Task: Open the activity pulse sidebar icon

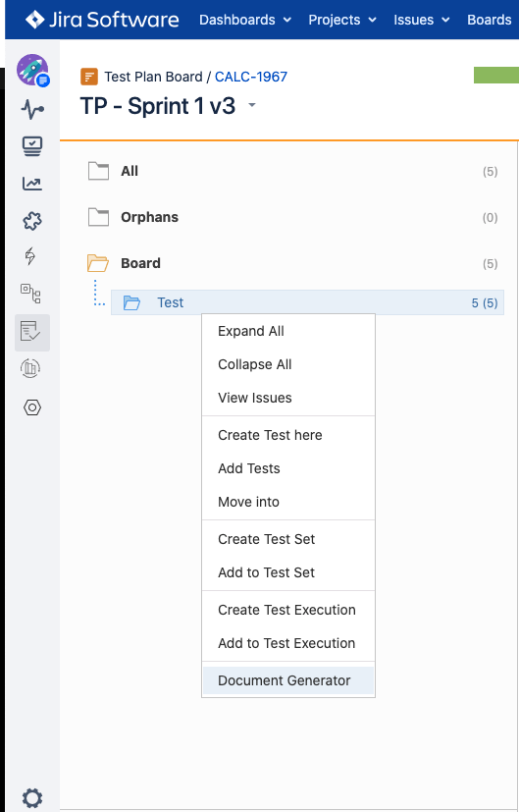Action: (32, 109)
